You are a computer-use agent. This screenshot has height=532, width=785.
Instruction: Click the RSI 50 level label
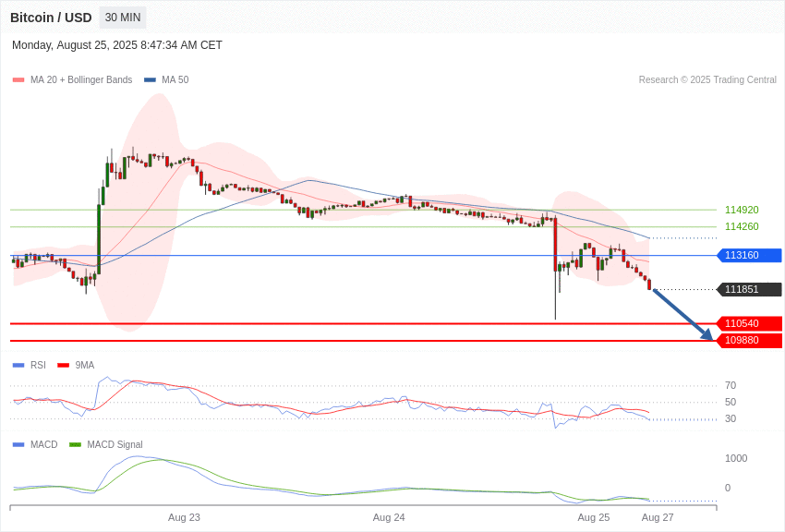[x=731, y=402]
